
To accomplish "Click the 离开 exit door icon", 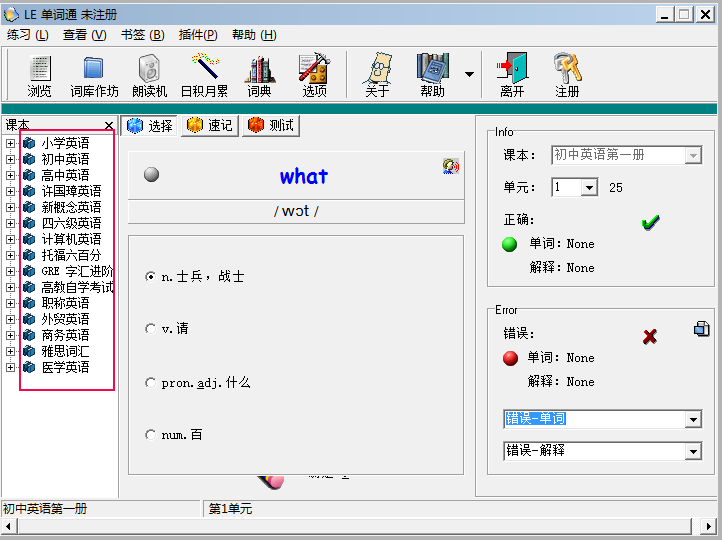I will pyautogui.click(x=512, y=75).
